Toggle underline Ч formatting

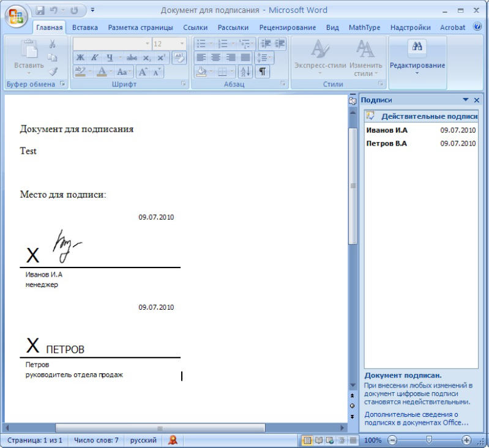tap(110, 58)
